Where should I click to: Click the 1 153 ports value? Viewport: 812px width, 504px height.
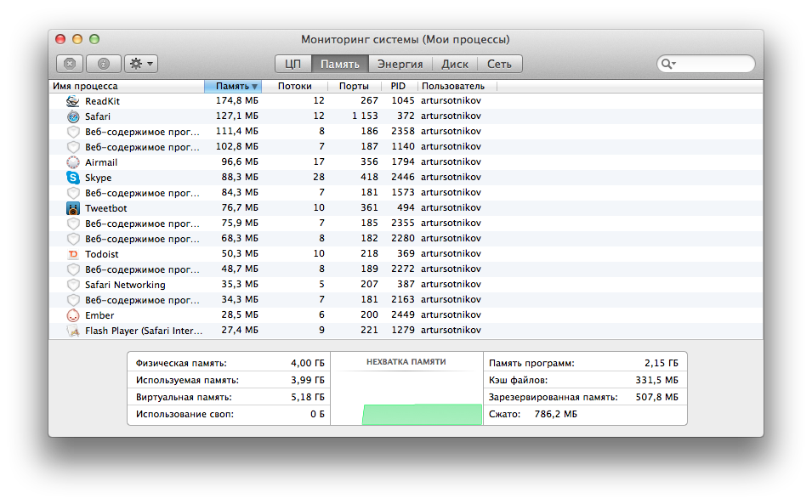tap(365, 116)
